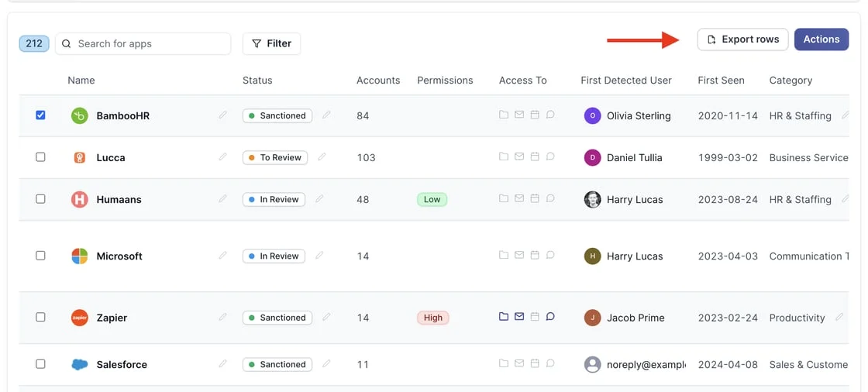
Task: Click Jacob Prime's avatar
Action: tap(592, 318)
